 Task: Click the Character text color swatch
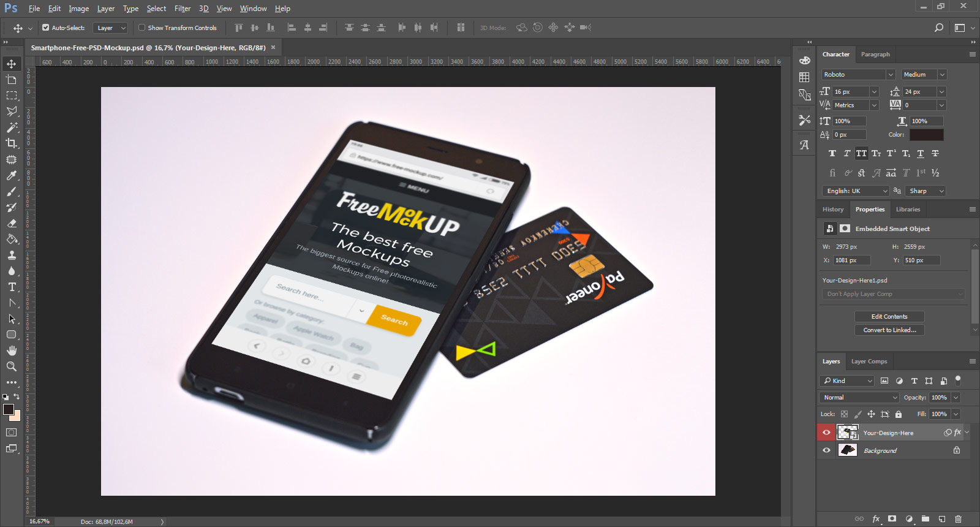click(926, 135)
